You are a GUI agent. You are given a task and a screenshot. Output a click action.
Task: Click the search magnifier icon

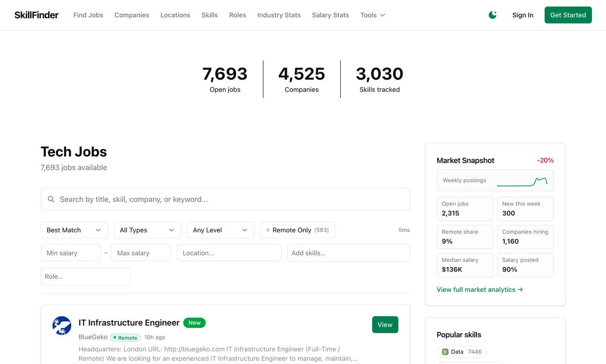[x=51, y=199]
